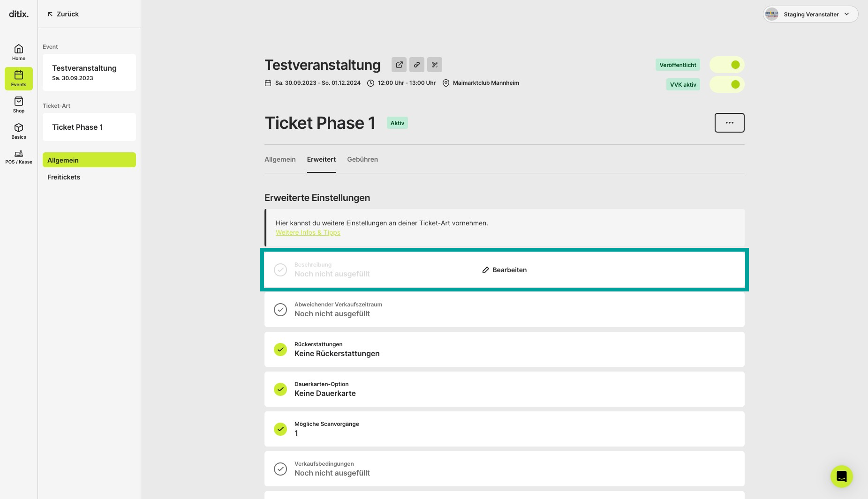Select the Events sidebar icon
This screenshot has width=868, height=499.
pyautogui.click(x=19, y=79)
